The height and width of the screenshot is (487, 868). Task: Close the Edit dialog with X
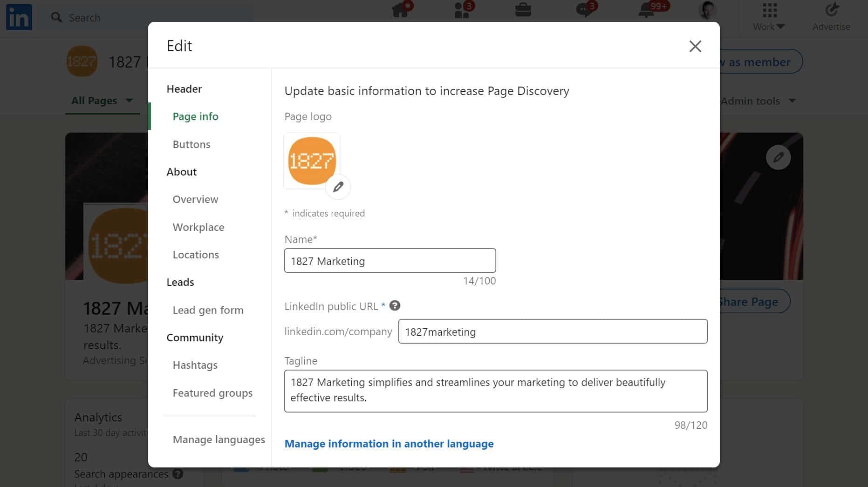point(695,46)
